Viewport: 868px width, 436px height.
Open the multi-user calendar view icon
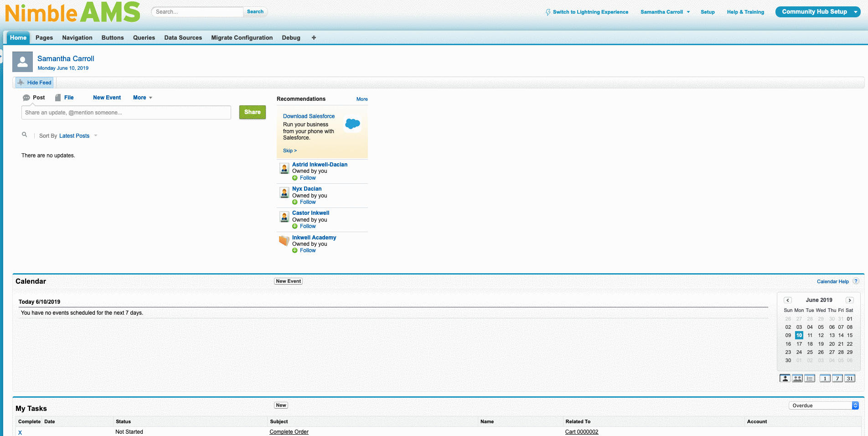pos(797,378)
